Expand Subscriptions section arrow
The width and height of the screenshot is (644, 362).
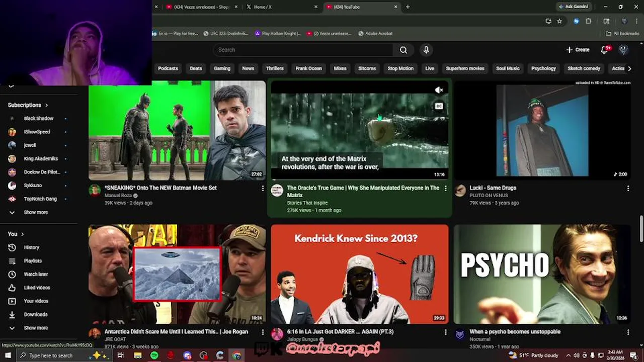coord(46,105)
